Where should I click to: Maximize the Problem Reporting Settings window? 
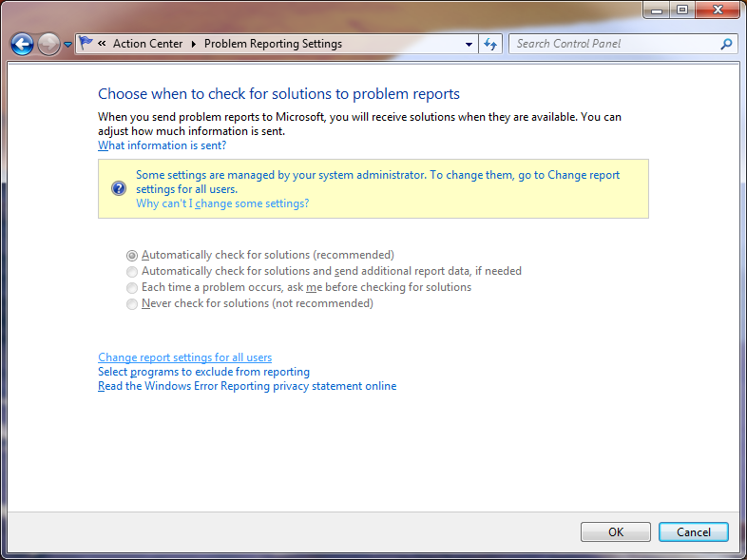tap(682, 10)
